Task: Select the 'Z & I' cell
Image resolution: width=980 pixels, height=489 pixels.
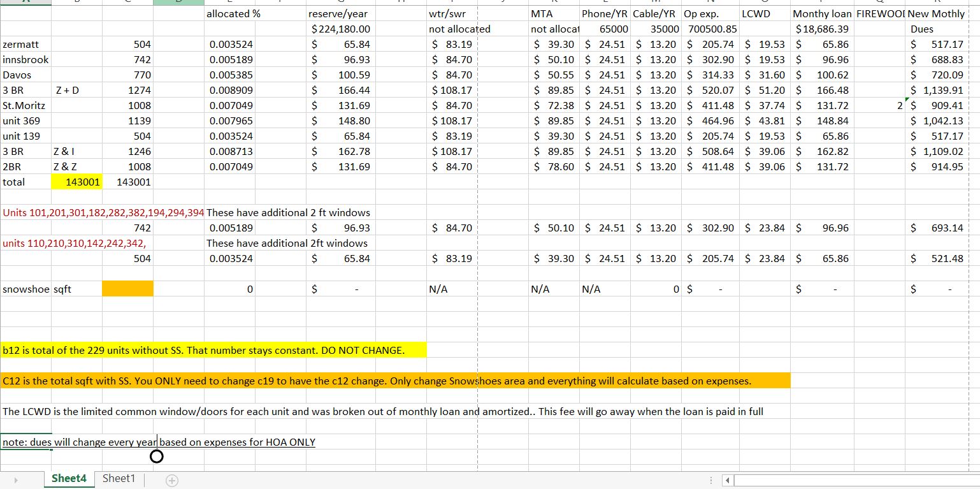Action: tap(77, 152)
